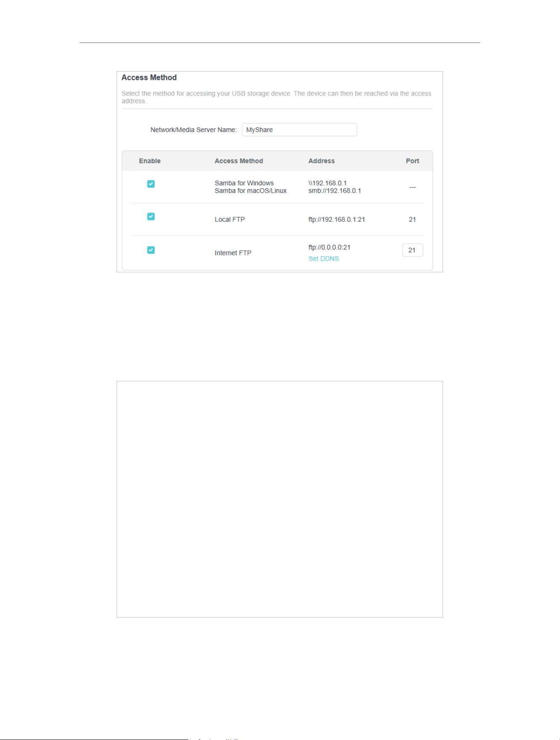Select the smb://192.168.0.1 address text

point(335,191)
